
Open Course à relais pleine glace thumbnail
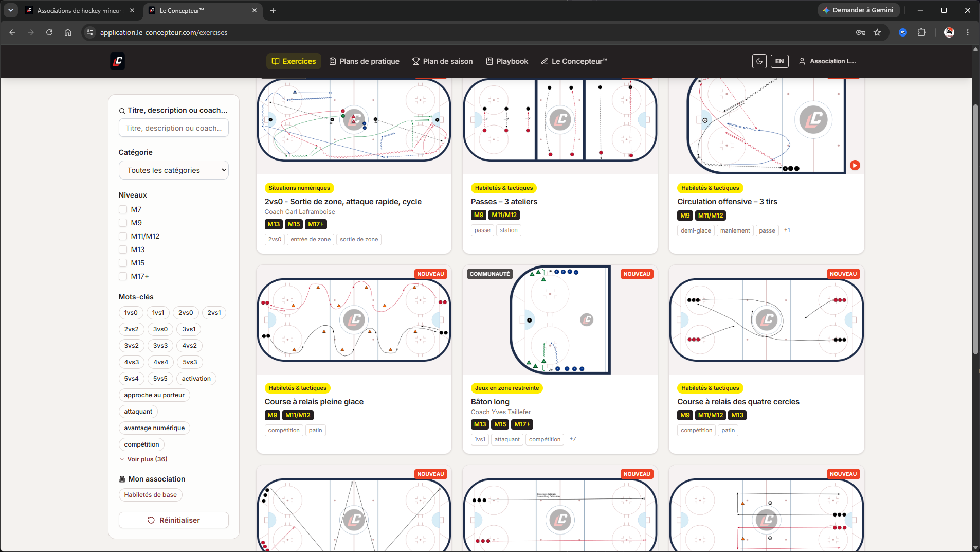pyautogui.click(x=354, y=319)
